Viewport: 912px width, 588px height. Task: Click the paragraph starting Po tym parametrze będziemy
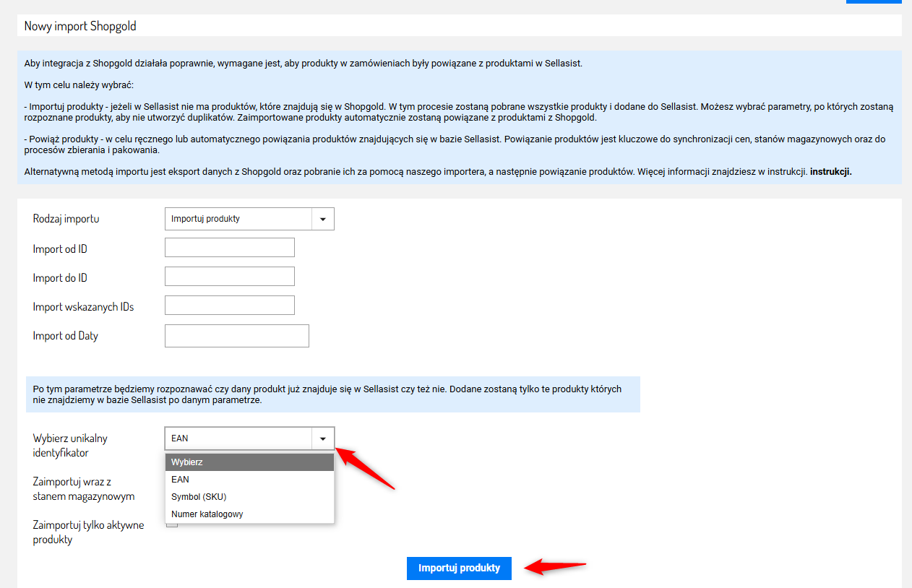[x=327, y=394]
